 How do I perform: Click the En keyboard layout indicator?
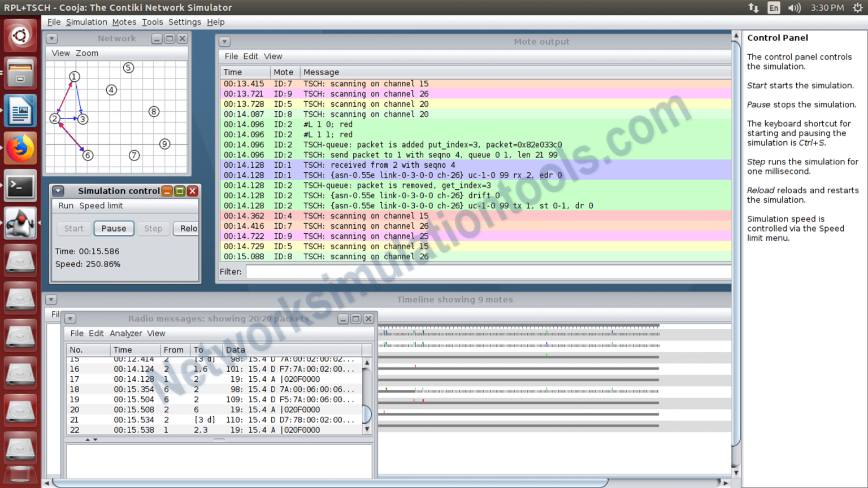(774, 8)
